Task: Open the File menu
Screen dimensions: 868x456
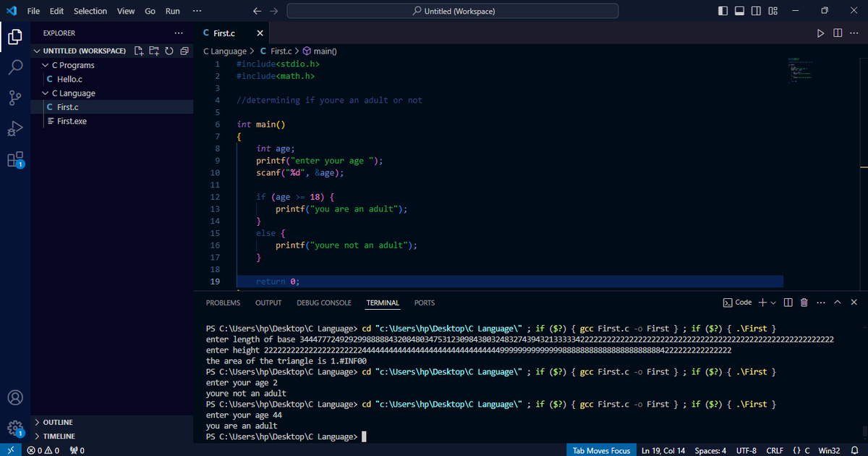Action: (33, 12)
